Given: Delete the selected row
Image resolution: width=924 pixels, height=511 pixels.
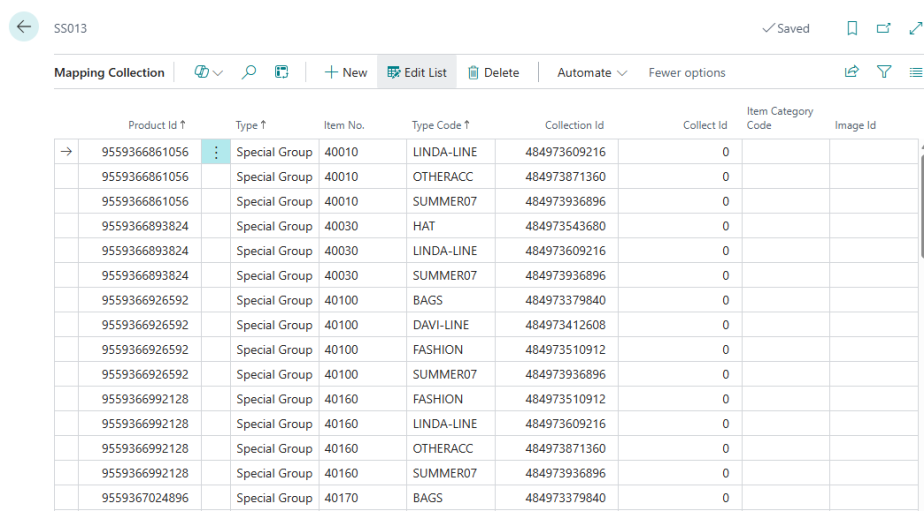Looking at the screenshot, I should pos(493,72).
